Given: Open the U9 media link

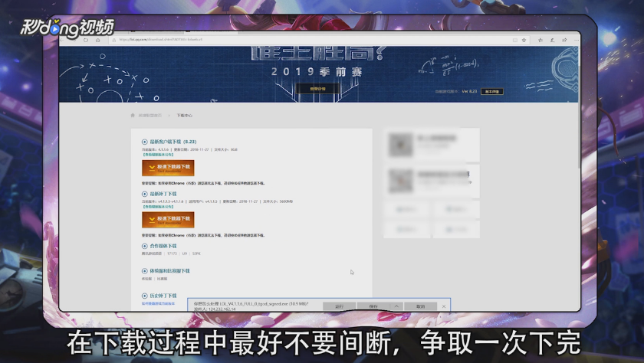Looking at the screenshot, I should click(185, 254).
